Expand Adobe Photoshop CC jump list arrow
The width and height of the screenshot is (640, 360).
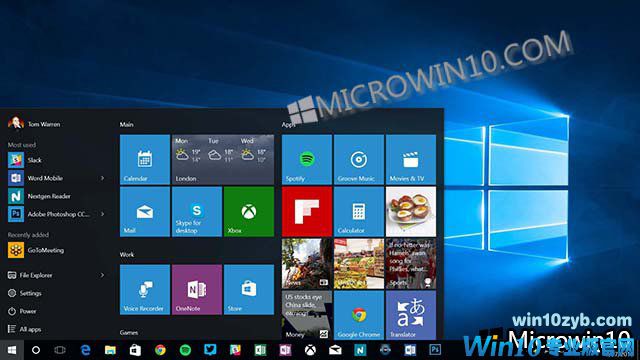pyautogui.click(x=102, y=214)
